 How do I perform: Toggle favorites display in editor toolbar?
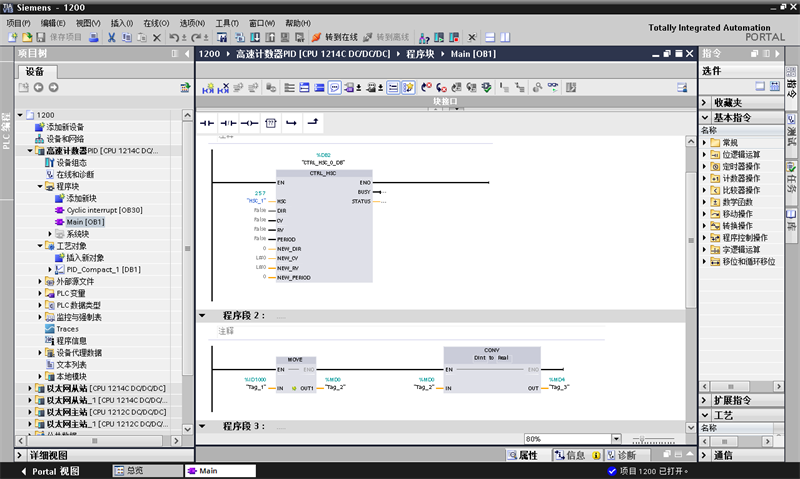408,88
